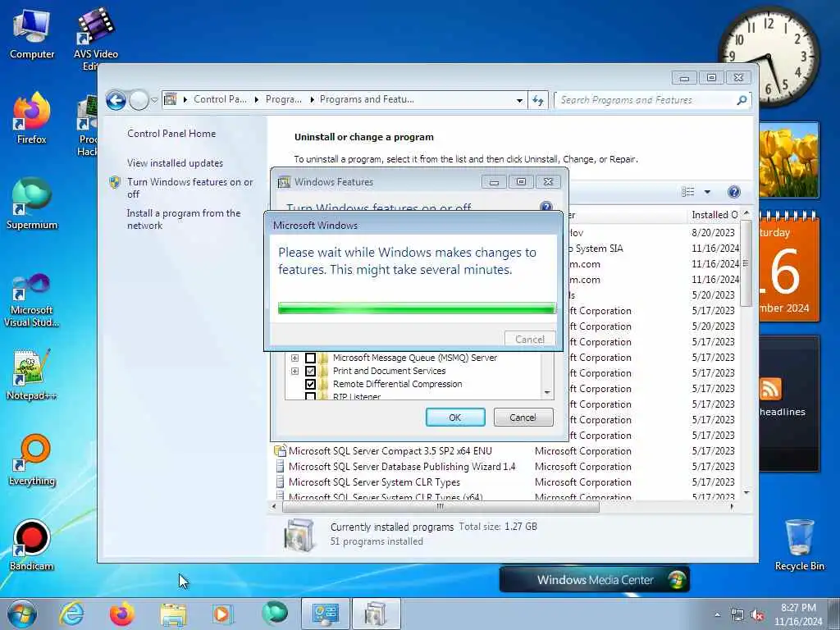
Task: Open the Feed Headlines gadget RSS icon
Action: point(769,389)
